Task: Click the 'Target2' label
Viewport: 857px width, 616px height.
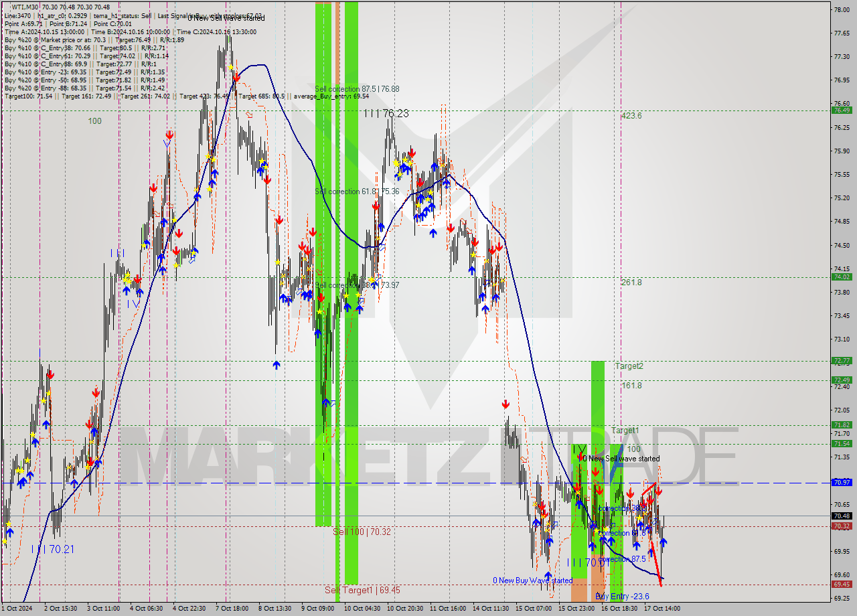Action: click(629, 366)
